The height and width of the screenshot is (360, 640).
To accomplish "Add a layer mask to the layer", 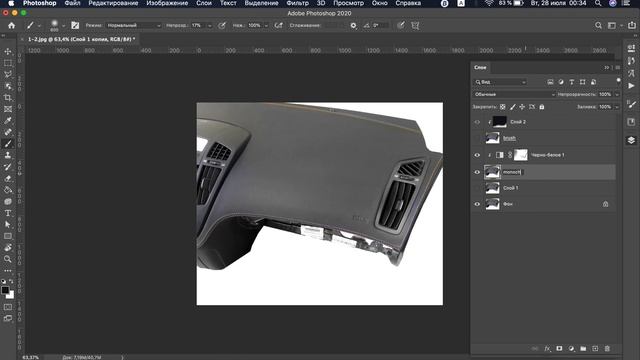I will coord(559,349).
